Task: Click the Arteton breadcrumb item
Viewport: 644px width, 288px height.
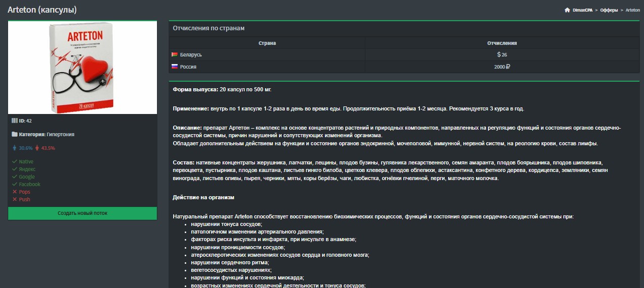Action: pos(633,10)
